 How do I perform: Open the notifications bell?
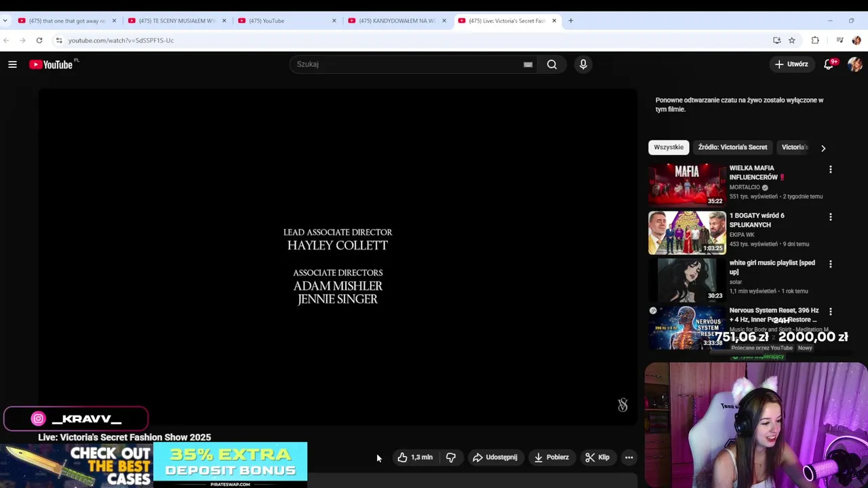click(x=829, y=64)
